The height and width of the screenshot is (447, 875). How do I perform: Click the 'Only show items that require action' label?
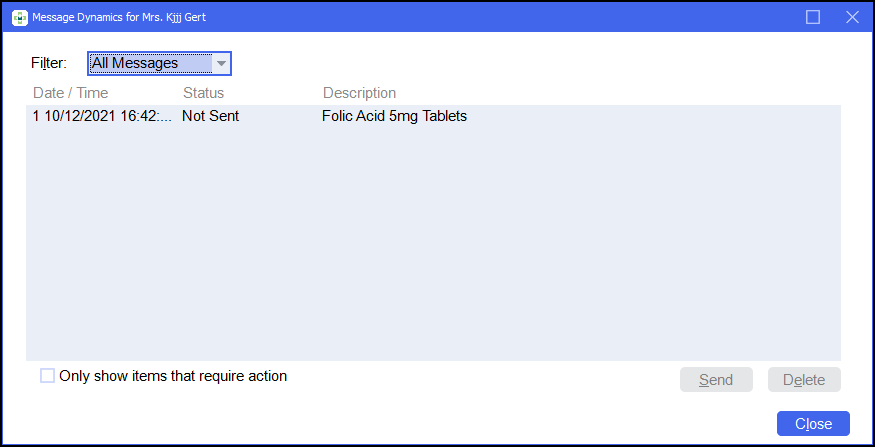point(173,376)
